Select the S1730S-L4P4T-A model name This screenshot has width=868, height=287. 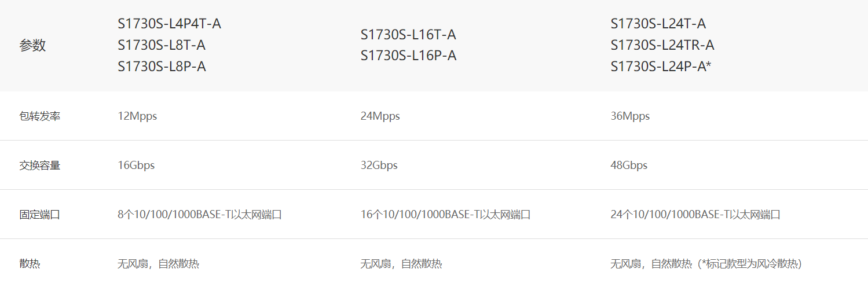coord(169,24)
